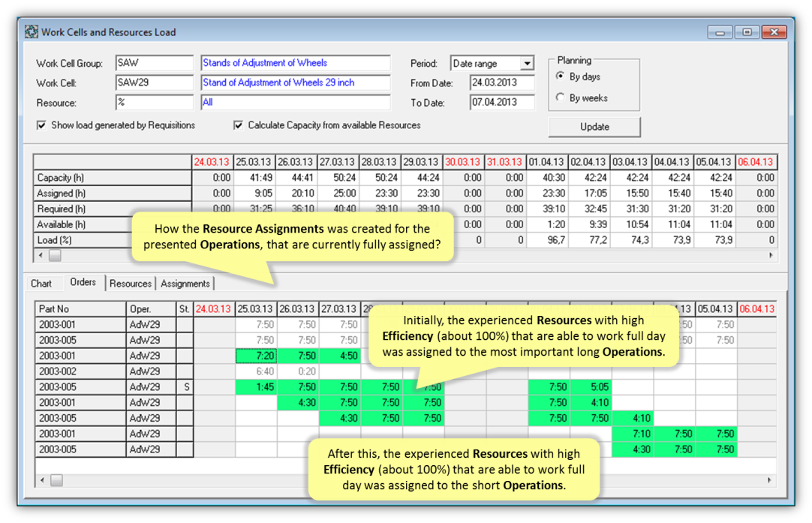812x523 pixels.
Task: Switch to the Chart tab
Action: [x=41, y=283]
